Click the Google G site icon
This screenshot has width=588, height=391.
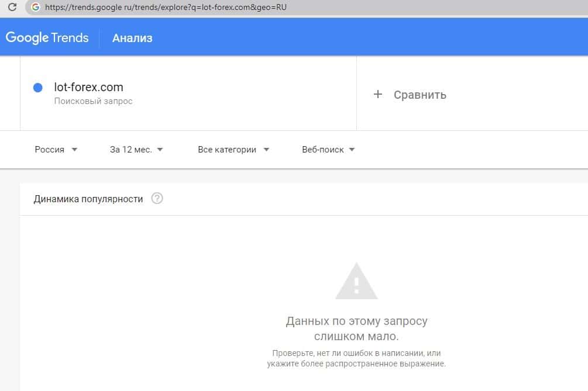[x=35, y=8]
